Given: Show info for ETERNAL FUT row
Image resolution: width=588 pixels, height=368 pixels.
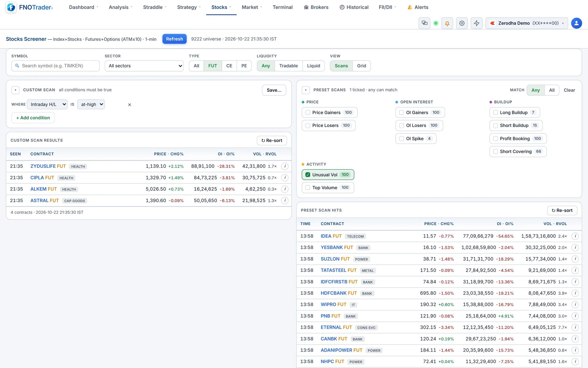Looking at the screenshot, I should coord(575,327).
